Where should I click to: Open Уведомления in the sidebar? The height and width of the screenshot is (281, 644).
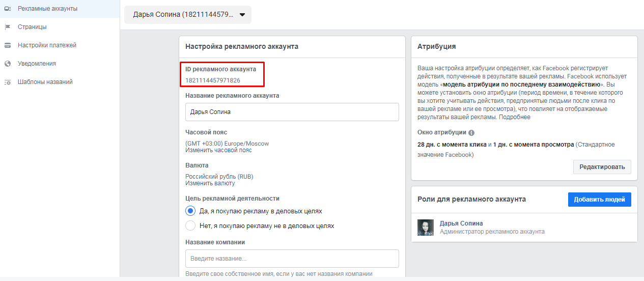pos(37,64)
